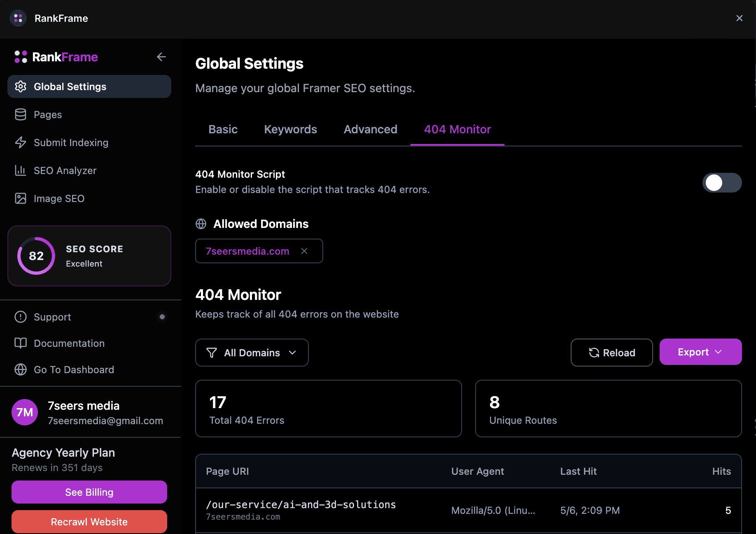Viewport: 756px width, 534px height.
Task: Click the Go To Dashboard globe icon
Action: 21,369
